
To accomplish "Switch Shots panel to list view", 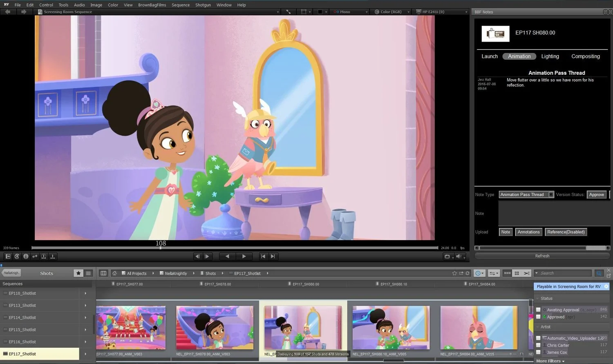I will click(88, 273).
